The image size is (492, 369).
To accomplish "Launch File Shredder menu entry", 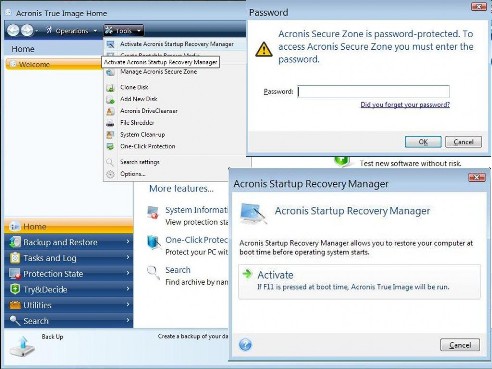I will coord(137,123).
